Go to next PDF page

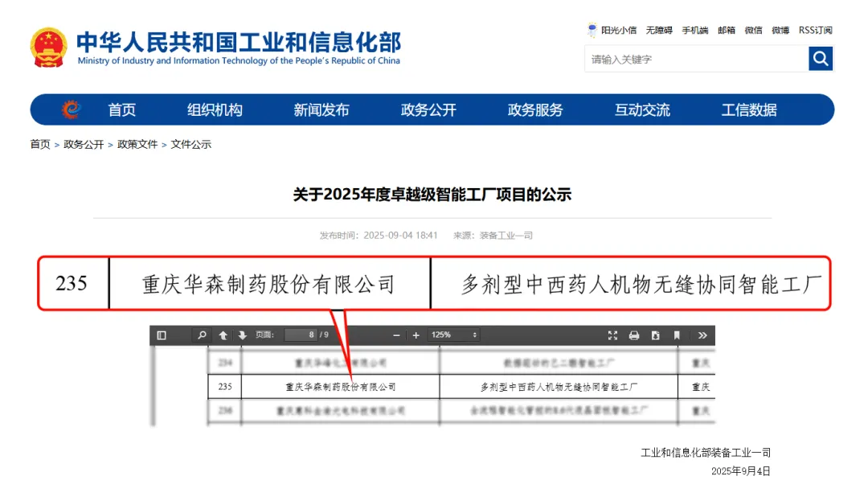[242, 335]
